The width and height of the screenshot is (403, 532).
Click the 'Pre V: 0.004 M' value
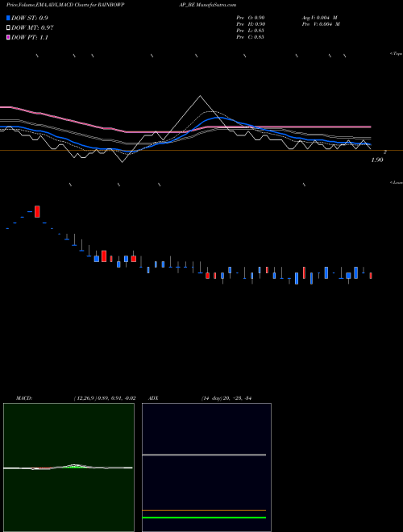322,24
